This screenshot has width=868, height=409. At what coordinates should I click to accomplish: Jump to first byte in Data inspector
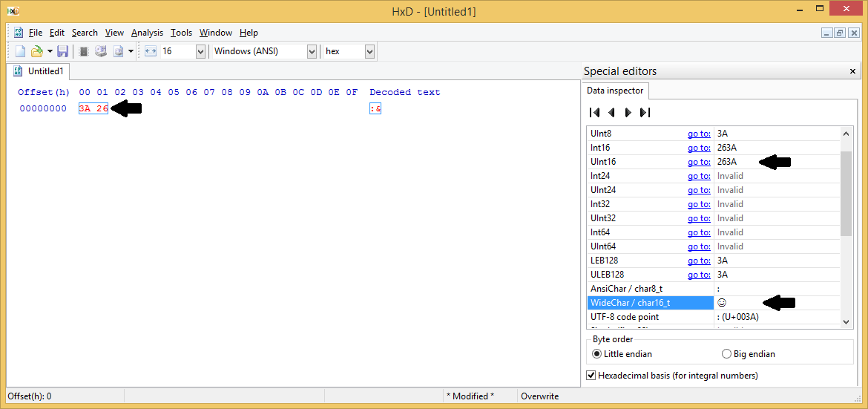click(x=594, y=113)
